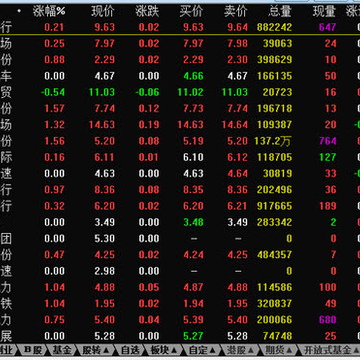
Task: Select the total volume 917665
Action: [x=274, y=206]
